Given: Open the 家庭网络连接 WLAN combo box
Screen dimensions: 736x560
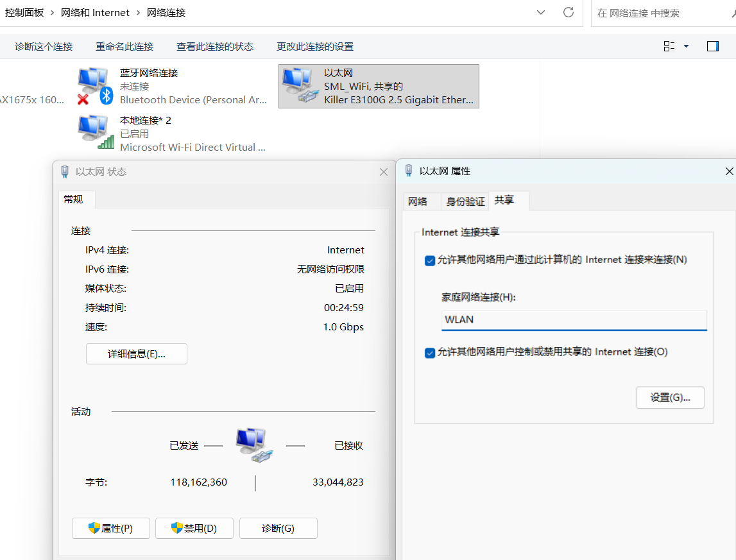Looking at the screenshot, I should point(574,320).
